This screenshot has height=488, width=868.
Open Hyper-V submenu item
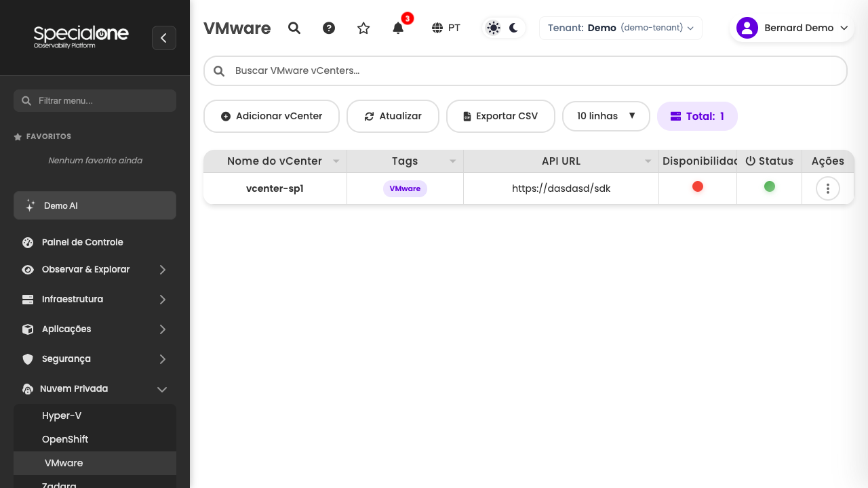point(95,415)
